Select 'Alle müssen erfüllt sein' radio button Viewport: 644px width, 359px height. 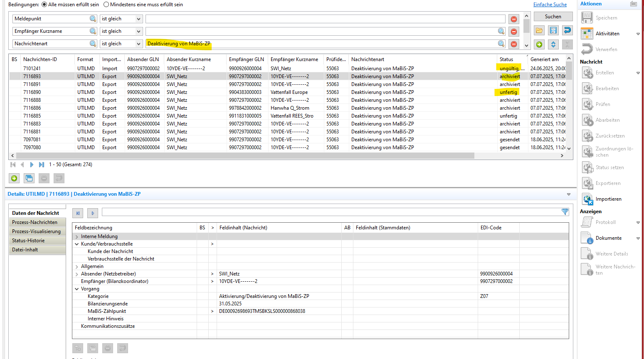(x=44, y=5)
